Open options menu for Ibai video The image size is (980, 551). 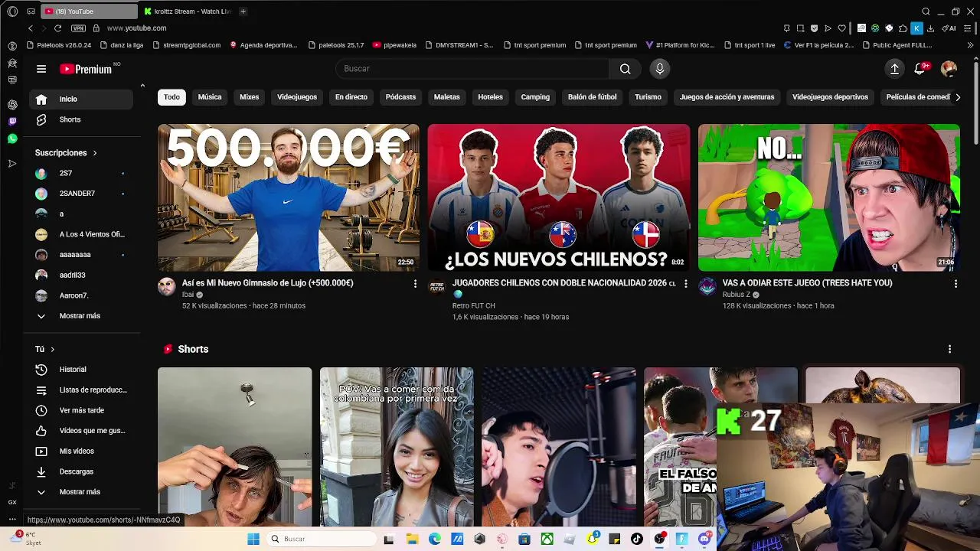[x=415, y=284]
